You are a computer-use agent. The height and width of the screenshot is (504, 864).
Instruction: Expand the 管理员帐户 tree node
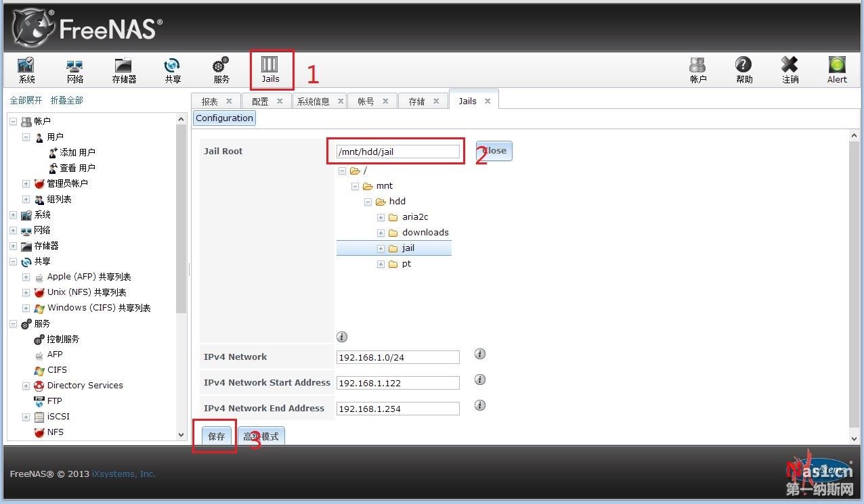coord(26,183)
